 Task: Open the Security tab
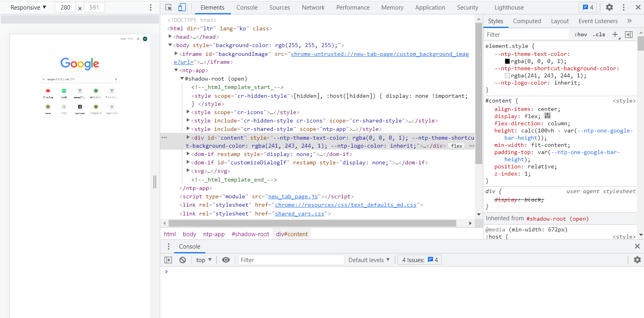467,7
